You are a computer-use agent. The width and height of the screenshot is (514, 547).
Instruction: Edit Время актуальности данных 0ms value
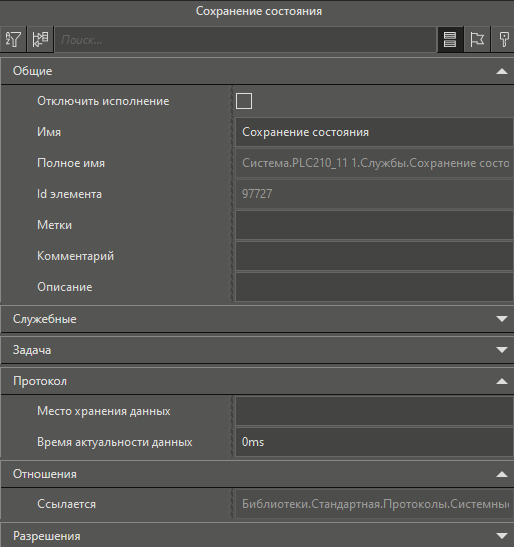coord(374,442)
